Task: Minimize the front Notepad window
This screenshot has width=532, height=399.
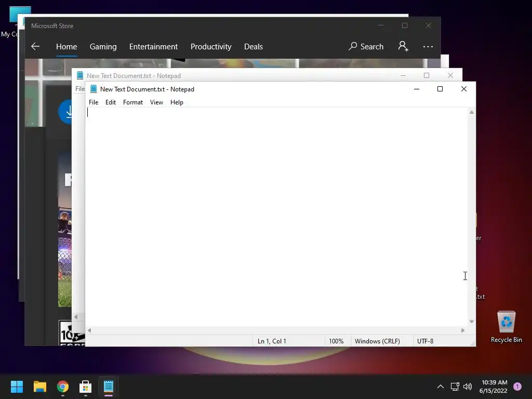Action: 417,89
